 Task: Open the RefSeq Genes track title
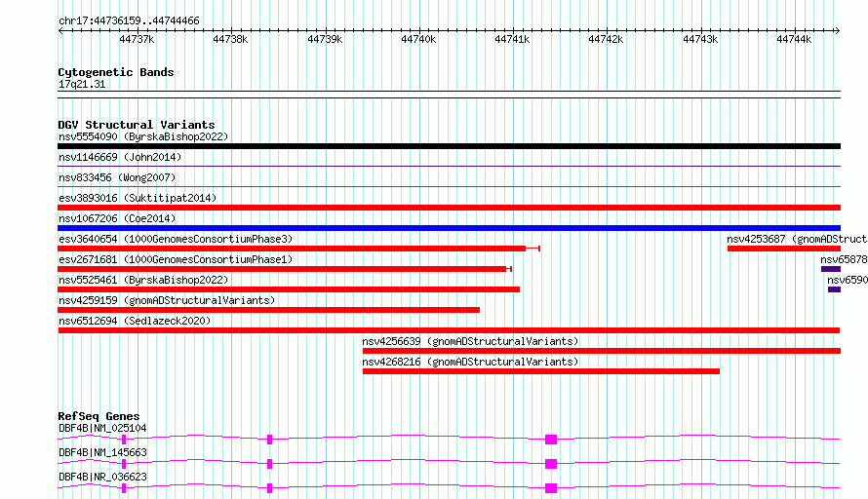tap(99, 416)
